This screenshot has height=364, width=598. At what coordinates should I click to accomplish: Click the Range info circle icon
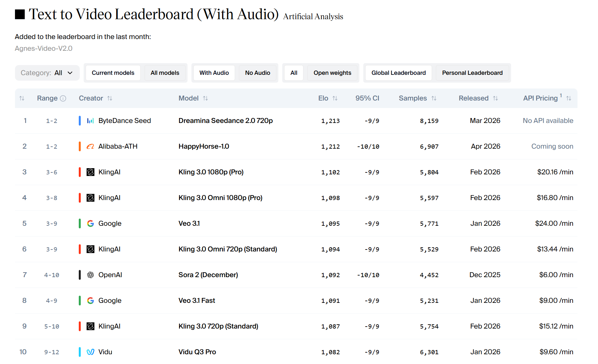pos(63,98)
